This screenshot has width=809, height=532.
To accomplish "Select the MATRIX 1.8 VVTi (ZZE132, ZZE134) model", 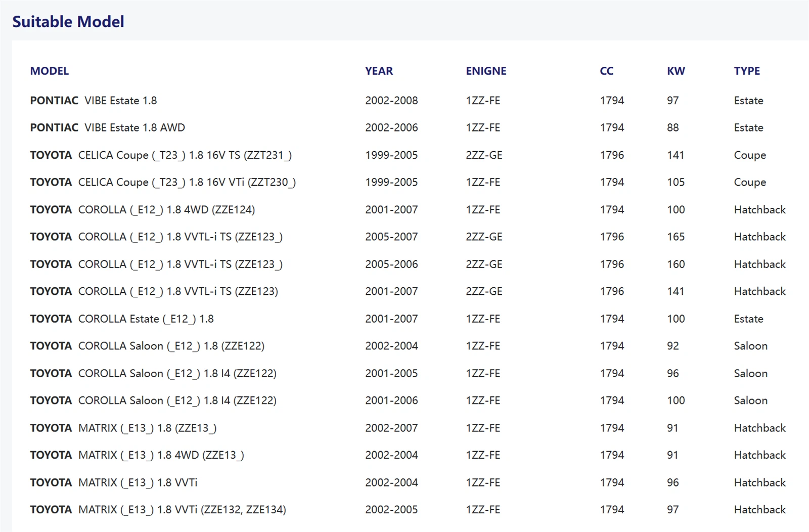I will [158, 510].
